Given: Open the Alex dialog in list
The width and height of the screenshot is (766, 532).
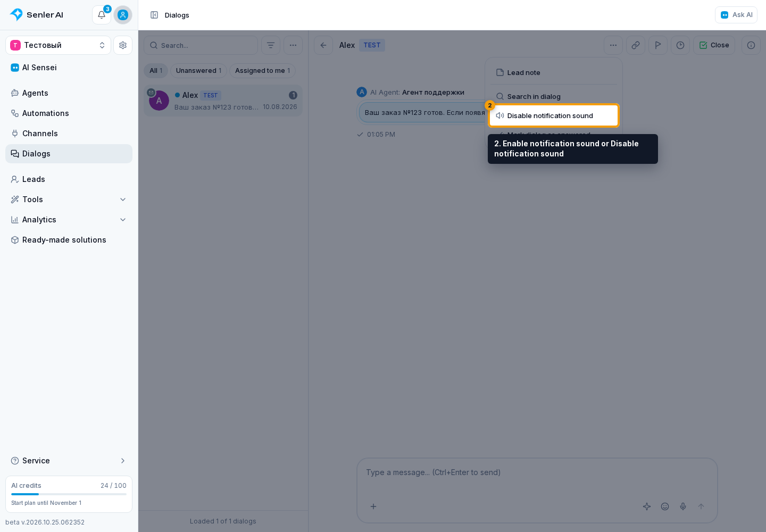Looking at the screenshot, I should [x=223, y=101].
